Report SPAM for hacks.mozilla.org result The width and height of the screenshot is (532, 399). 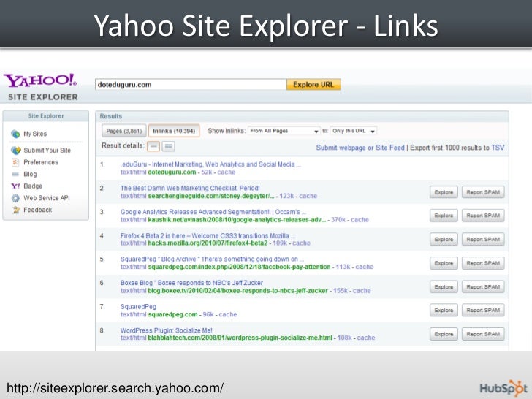483,239
